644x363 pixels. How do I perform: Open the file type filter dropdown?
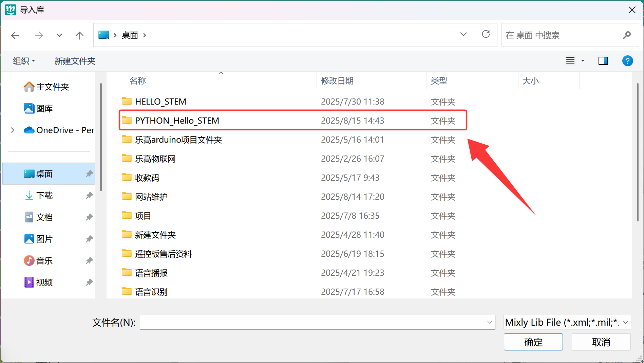click(x=567, y=322)
